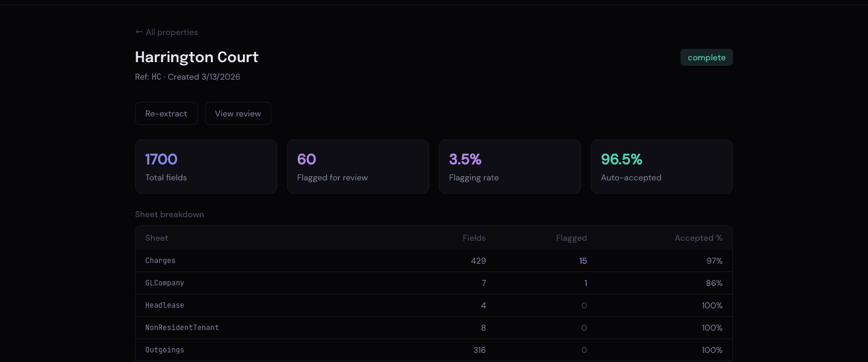
Task: Click the Accepted % column header
Action: click(698, 238)
